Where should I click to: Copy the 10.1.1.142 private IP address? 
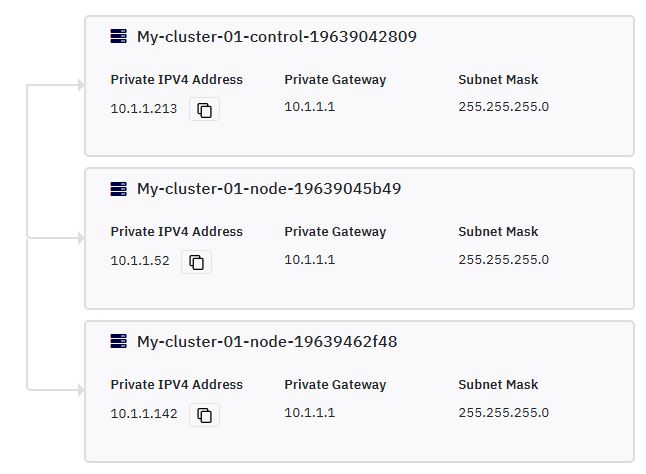point(204,415)
